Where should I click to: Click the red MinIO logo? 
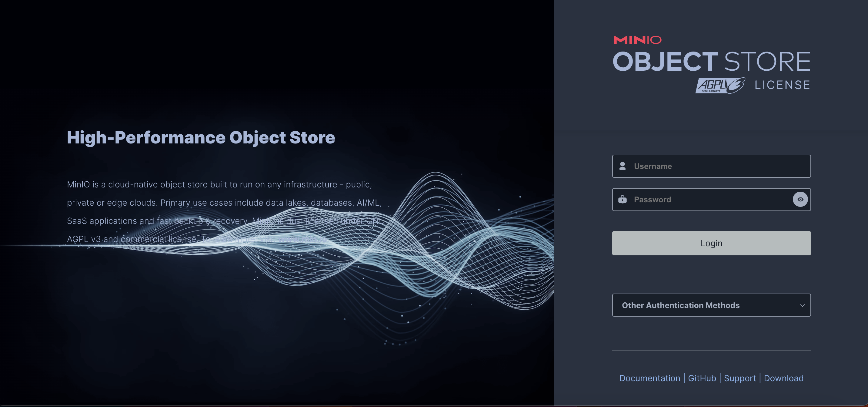[x=637, y=40]
